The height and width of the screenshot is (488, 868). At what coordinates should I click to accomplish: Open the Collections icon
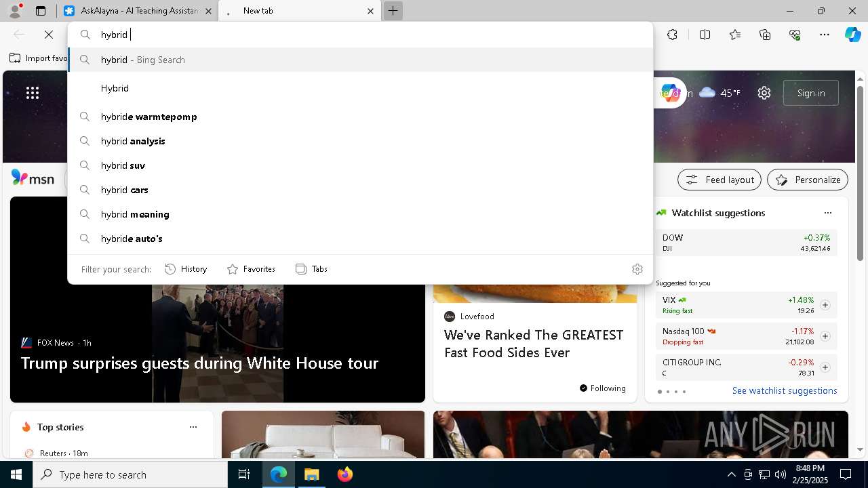765,35
